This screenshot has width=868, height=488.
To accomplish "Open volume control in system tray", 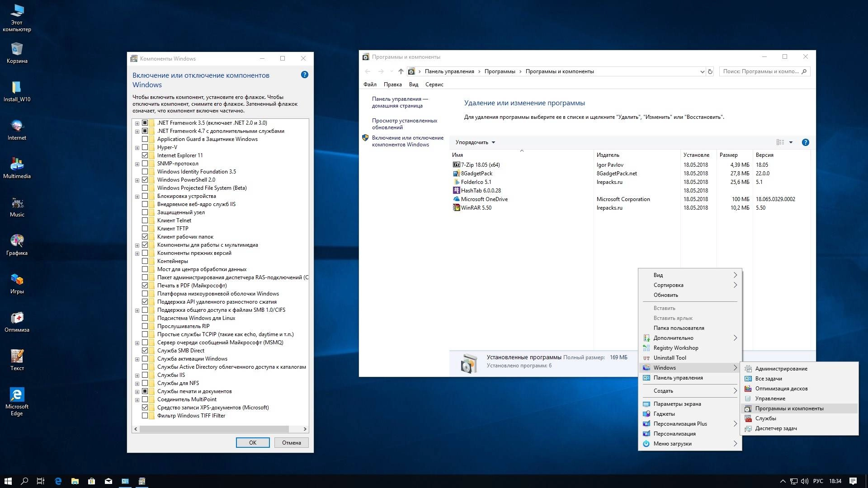I will [x=804, y=481].
